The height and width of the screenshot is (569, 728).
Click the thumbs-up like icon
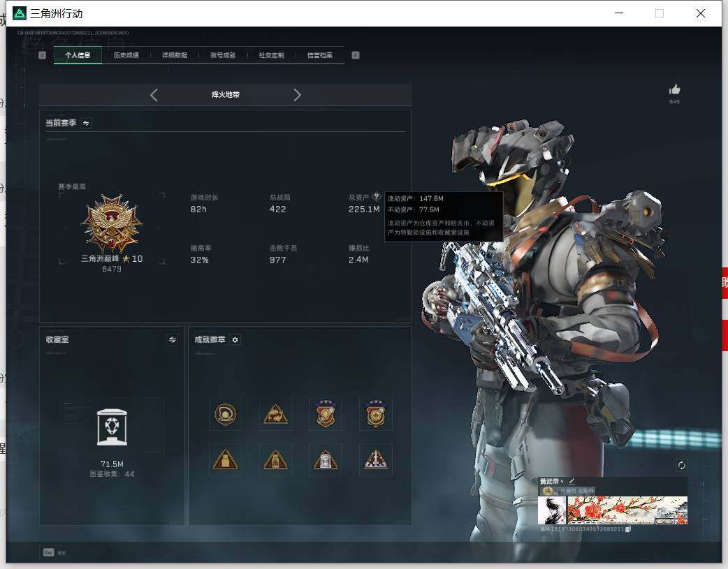675,89
